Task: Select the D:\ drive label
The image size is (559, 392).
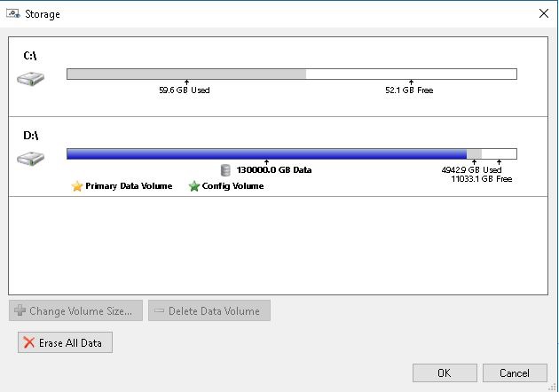Action: 30,136
